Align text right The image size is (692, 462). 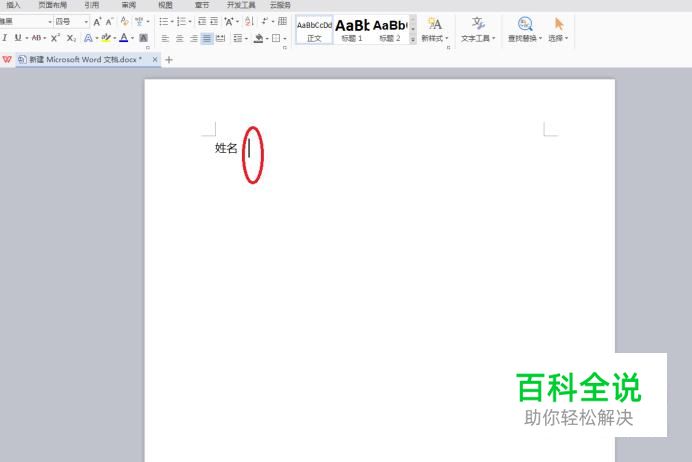(x=194, y=38)
